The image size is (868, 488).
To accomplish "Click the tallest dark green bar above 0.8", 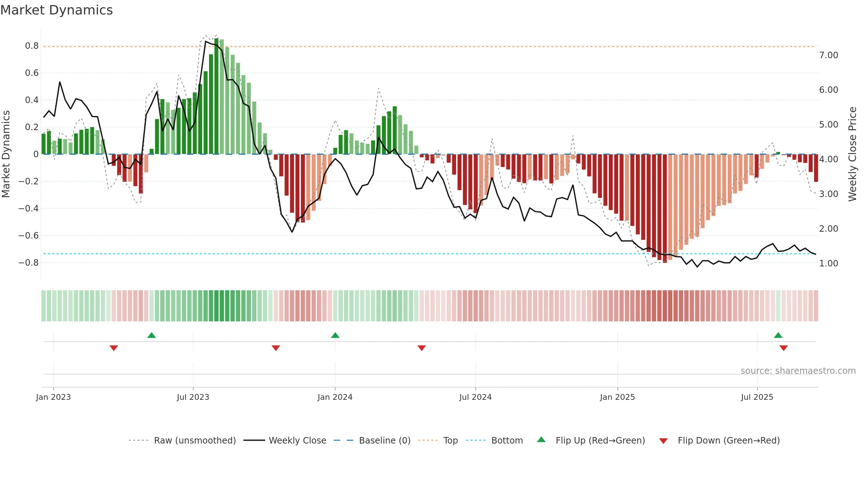I will pyautogui.click(x=216, y=96).
